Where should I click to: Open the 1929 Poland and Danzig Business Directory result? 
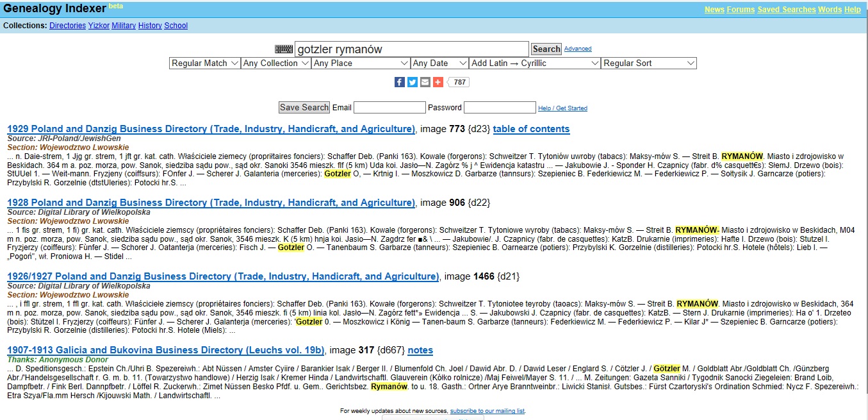pyautogui.click(x=211, y=129)
